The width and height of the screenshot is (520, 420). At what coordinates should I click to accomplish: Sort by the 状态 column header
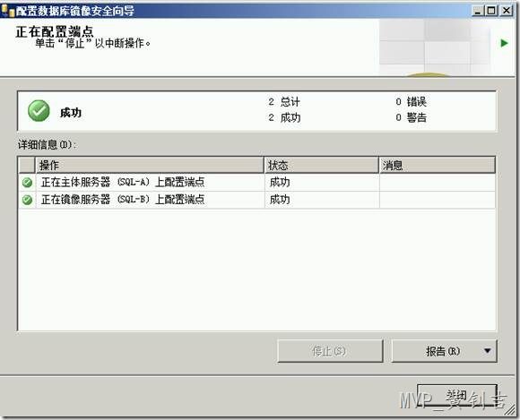(322, 165)
